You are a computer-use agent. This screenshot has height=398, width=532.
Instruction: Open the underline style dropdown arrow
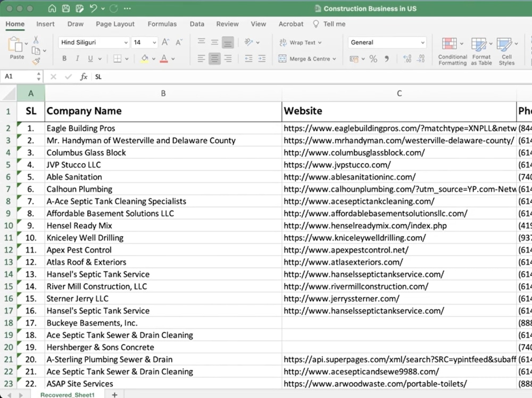tap(100, 59)
